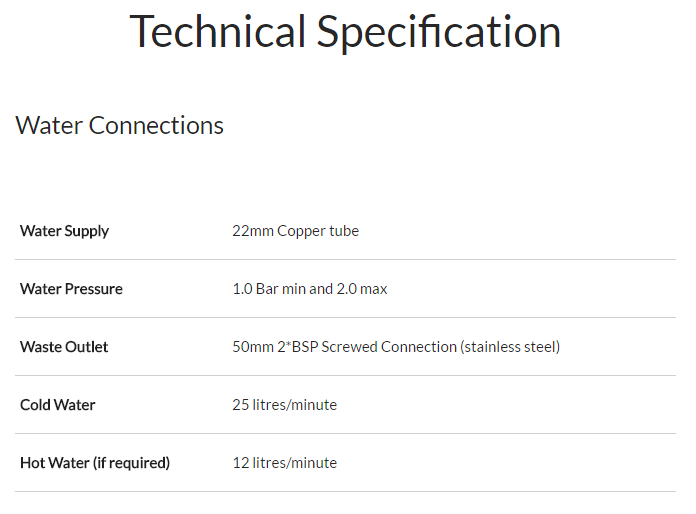
Task: Click the (if required) text
Action: point(133,463)
